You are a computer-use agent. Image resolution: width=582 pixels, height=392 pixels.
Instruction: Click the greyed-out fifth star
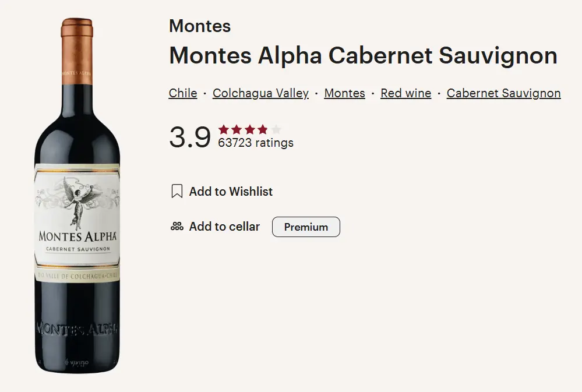pyautogui.click(x=276, y=129)
